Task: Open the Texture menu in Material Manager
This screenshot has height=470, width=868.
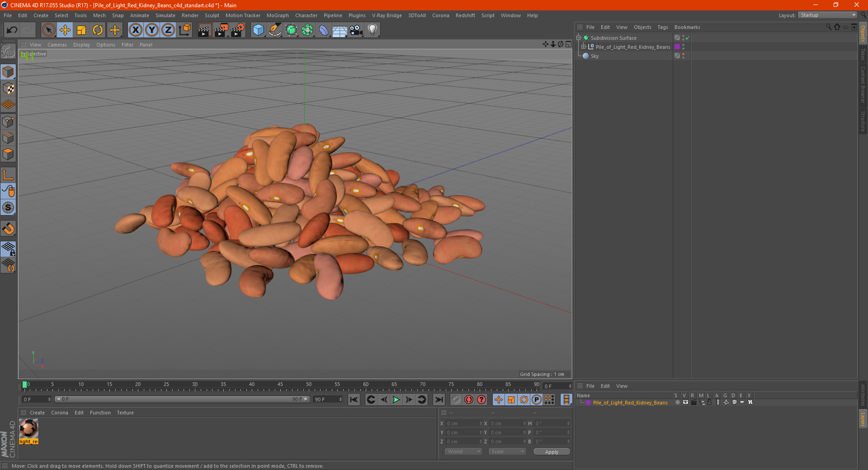Action: (125, 413)
